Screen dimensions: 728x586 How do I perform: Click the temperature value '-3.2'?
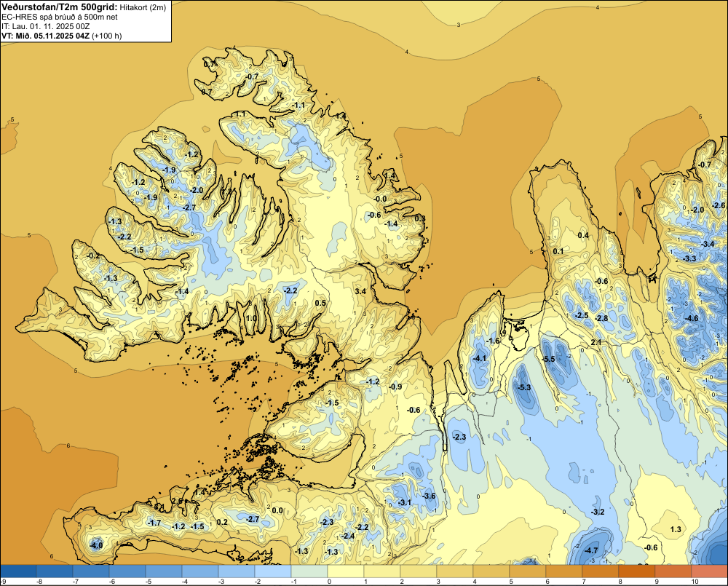598,512
